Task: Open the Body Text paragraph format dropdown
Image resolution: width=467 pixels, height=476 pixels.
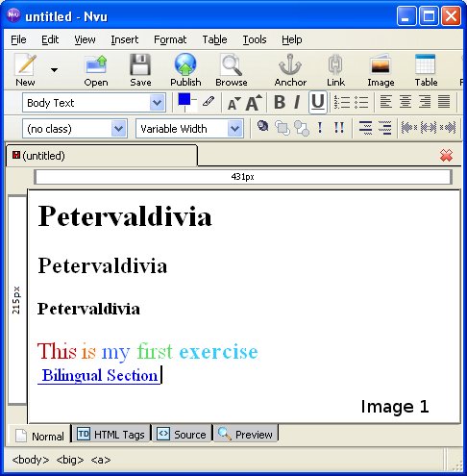Action: [93, 103]
